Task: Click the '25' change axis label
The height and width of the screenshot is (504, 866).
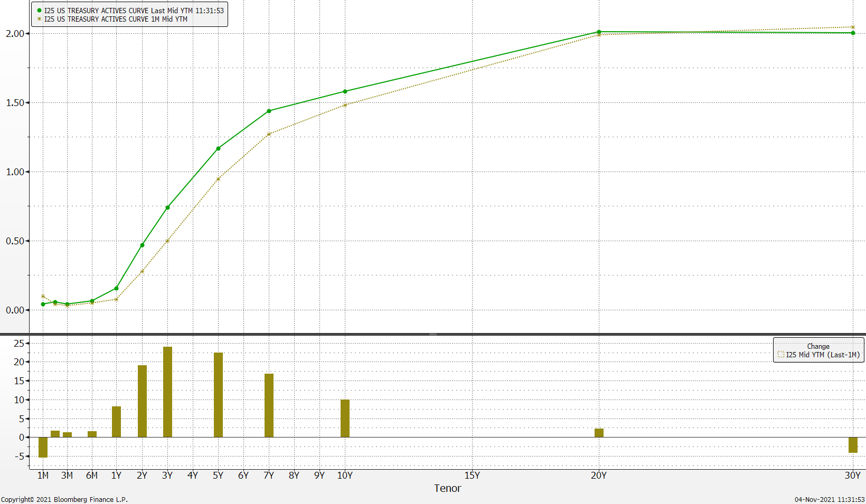Action: click(x=19, y=344)
